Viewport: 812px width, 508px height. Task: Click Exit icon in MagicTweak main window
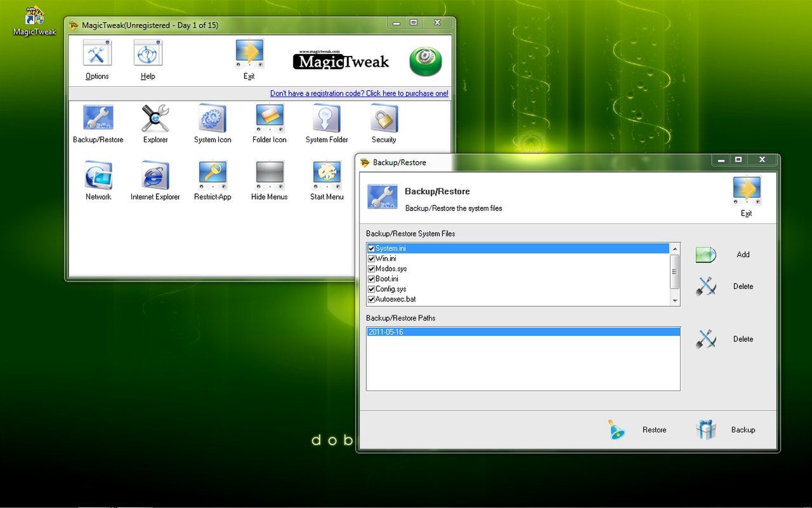pos(249,54)
